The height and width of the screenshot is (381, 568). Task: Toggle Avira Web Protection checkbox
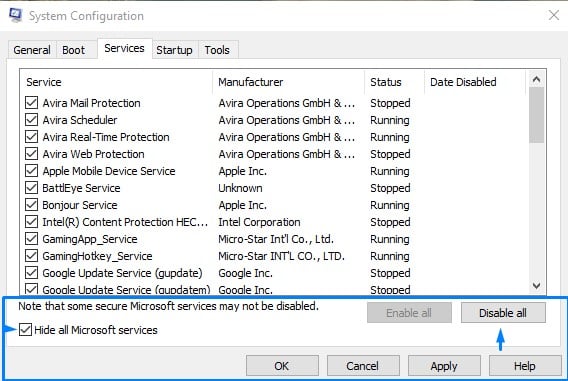coord(32,154)
